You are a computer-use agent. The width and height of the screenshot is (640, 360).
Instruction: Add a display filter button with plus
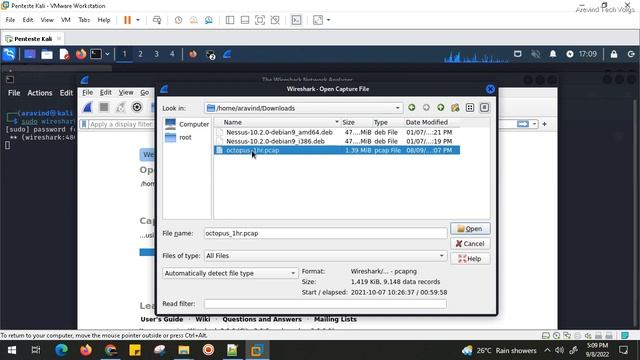544,124
